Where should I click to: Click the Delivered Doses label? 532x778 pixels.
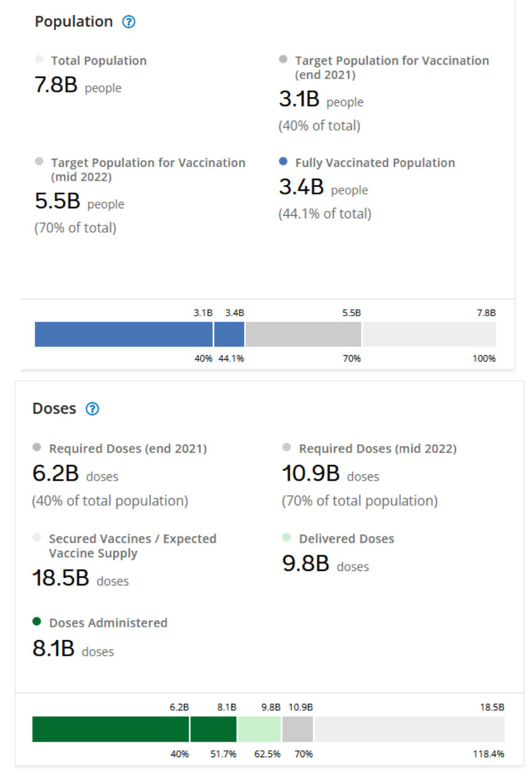pos(346,539)
